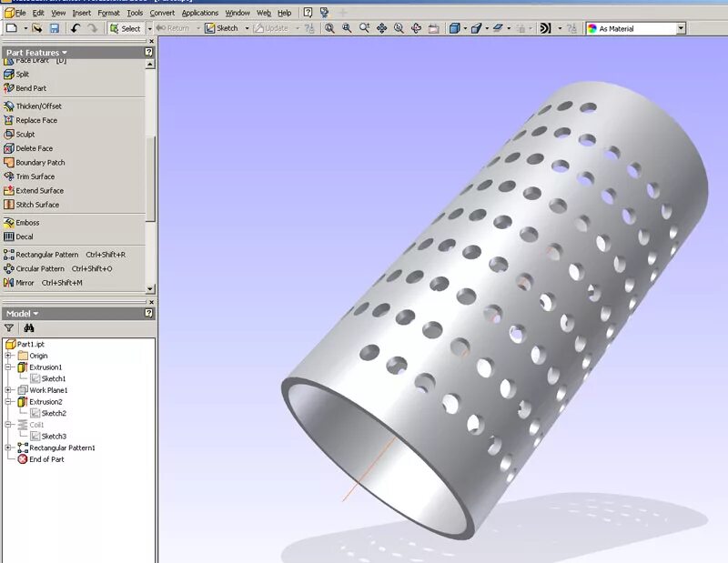Save the part with the disk icon

coord(55,28)
